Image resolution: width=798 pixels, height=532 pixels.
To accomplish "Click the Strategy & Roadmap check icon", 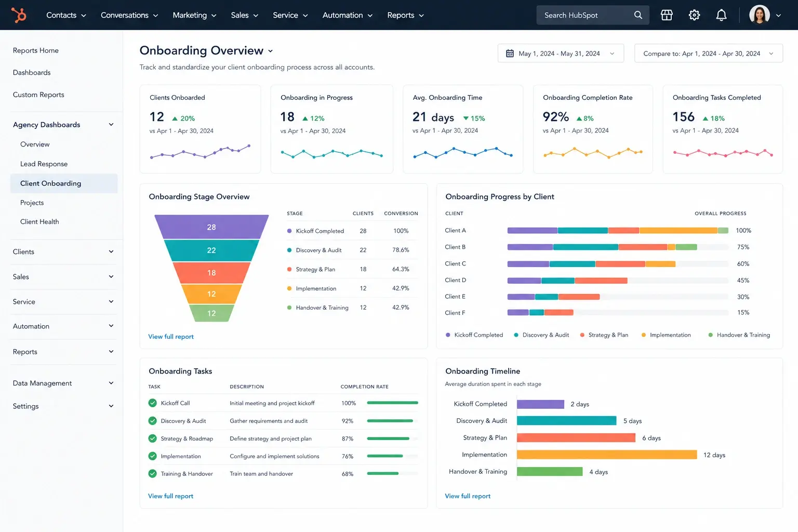I will (152, 438).
